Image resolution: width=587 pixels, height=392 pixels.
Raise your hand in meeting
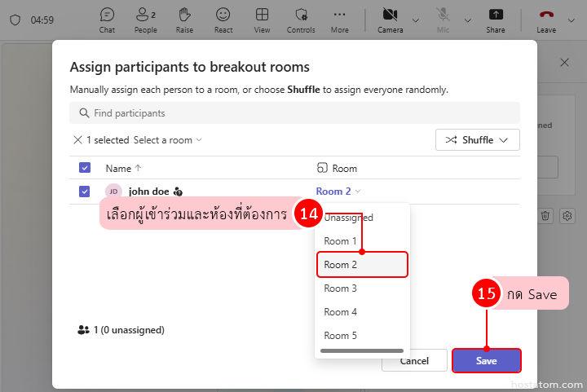[184, 19]
